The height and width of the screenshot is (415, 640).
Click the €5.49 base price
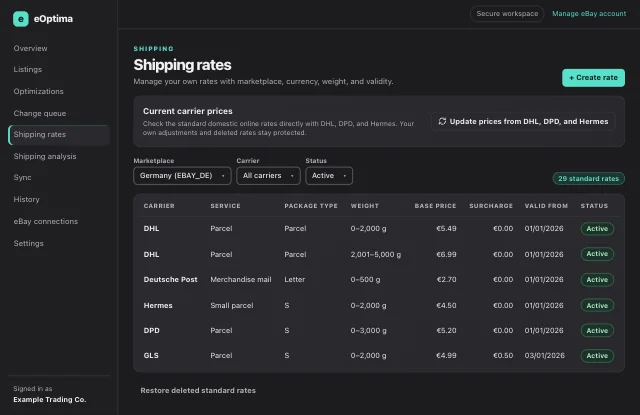point(446,229)
